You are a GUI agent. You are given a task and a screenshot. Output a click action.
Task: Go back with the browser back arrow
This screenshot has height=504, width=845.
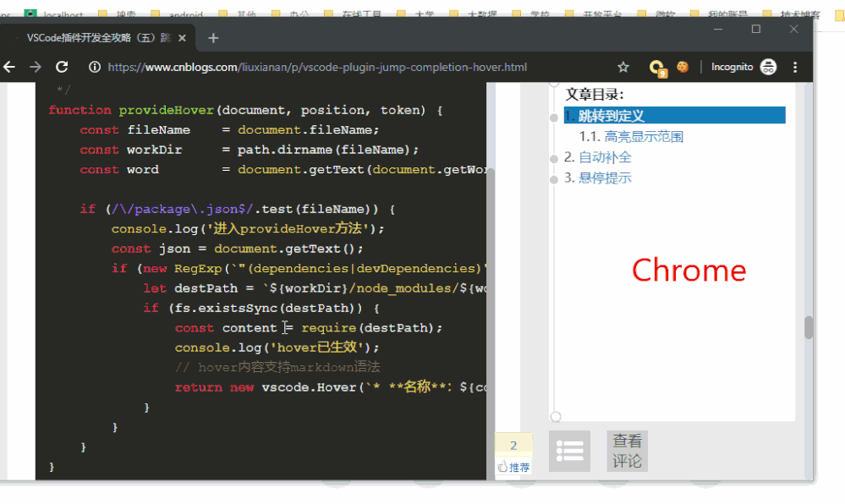[9, 67]
